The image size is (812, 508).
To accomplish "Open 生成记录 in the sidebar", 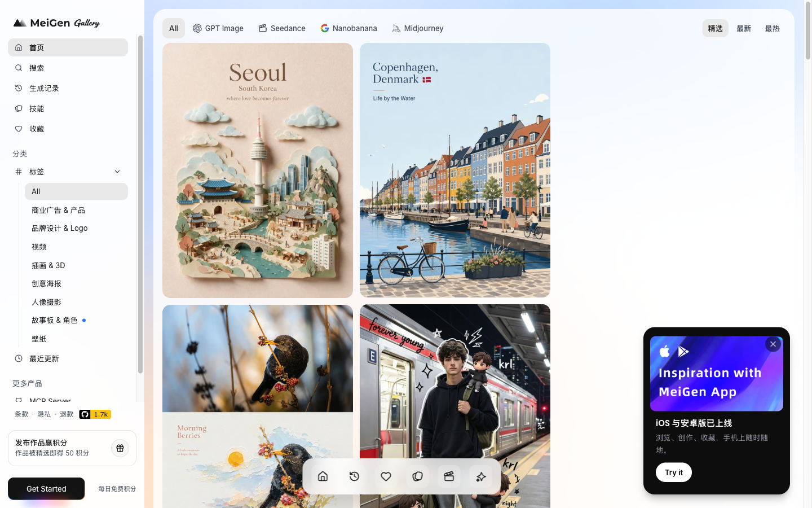I will (68, 88).
